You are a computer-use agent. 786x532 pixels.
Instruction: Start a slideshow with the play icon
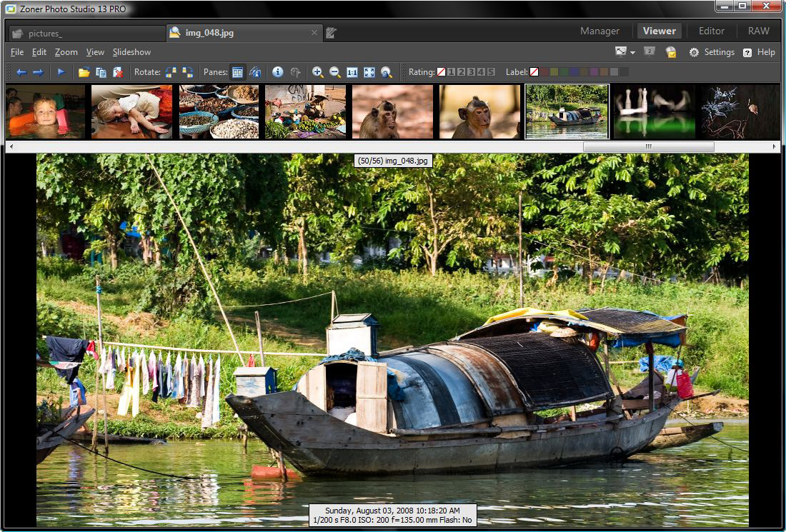[x=61, y=71]
